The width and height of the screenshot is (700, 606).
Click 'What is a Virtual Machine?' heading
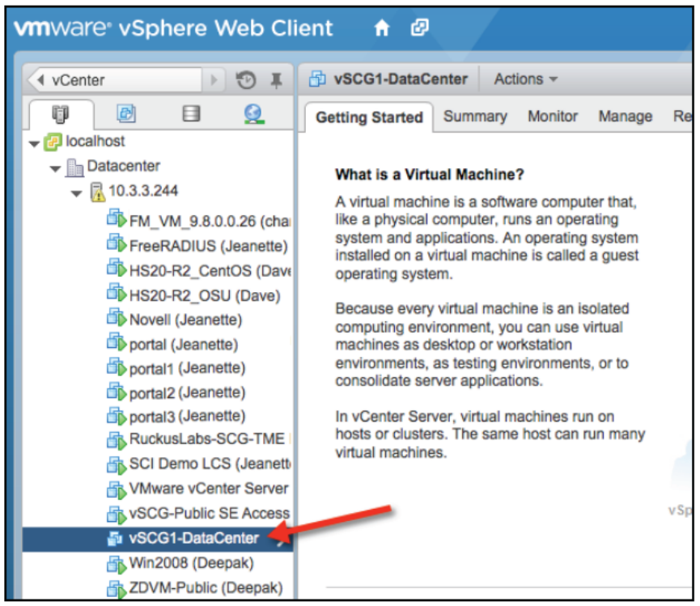pyautogui.click(x=430, y=174)
